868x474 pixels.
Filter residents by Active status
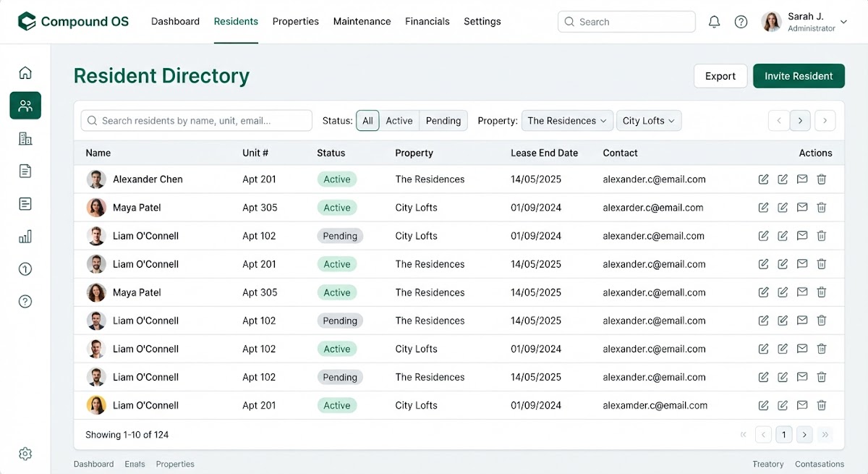399,121
